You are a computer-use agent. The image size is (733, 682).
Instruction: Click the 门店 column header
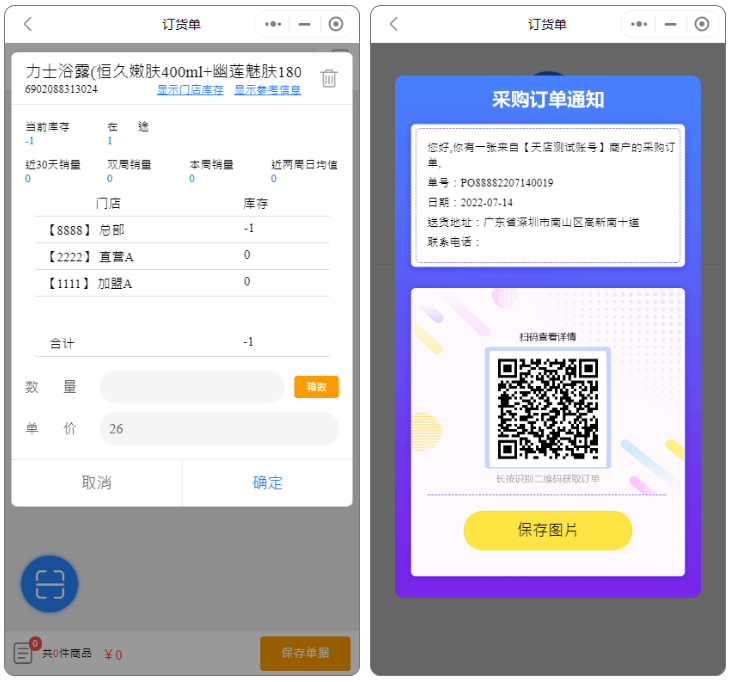[x=108, y=203]
